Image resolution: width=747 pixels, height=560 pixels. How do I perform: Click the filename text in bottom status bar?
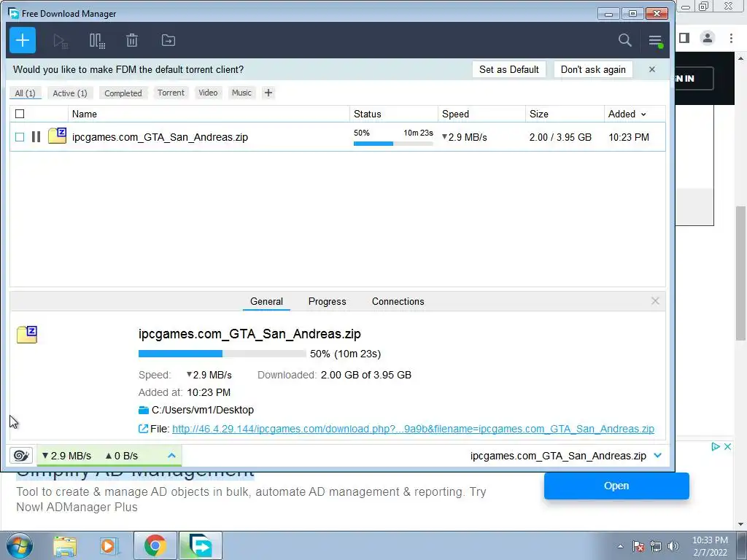coord(558,456)
